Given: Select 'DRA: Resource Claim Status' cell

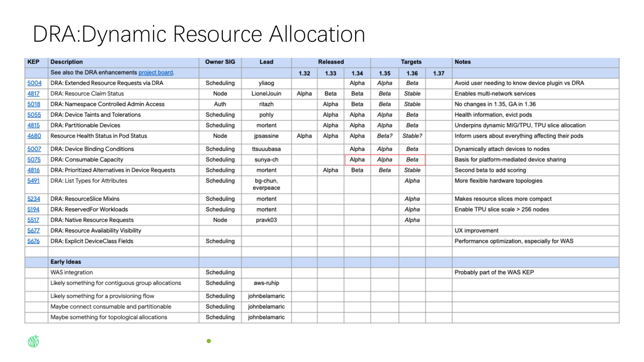Looking at the screenshot, I should pos(124,94).
